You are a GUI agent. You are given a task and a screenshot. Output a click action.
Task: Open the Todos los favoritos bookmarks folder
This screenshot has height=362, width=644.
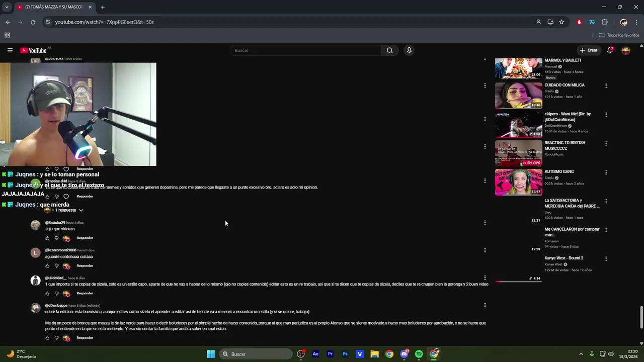[619, 35]
